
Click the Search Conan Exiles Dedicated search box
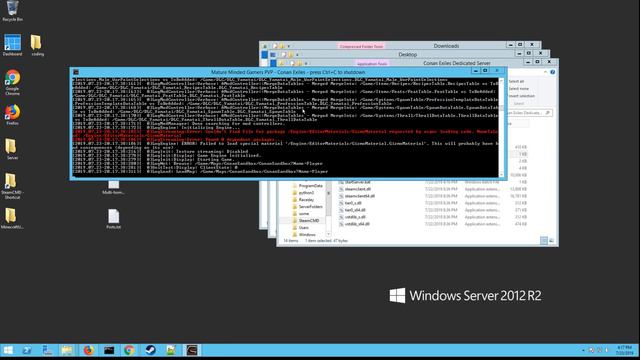pyautogui.click(x=529, y=113)
